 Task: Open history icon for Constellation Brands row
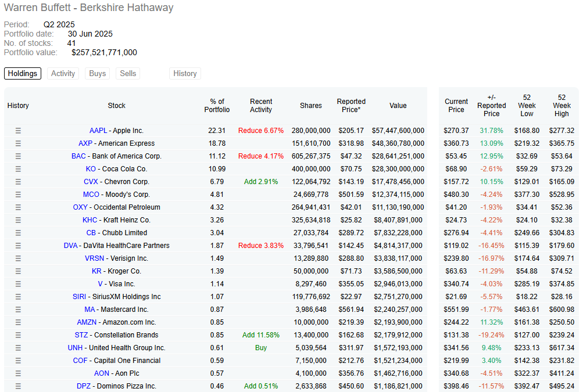tap(18, 335)
